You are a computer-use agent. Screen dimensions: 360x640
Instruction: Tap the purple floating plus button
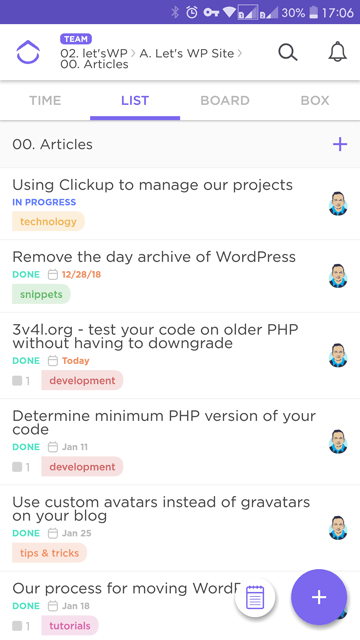[319, 597]
